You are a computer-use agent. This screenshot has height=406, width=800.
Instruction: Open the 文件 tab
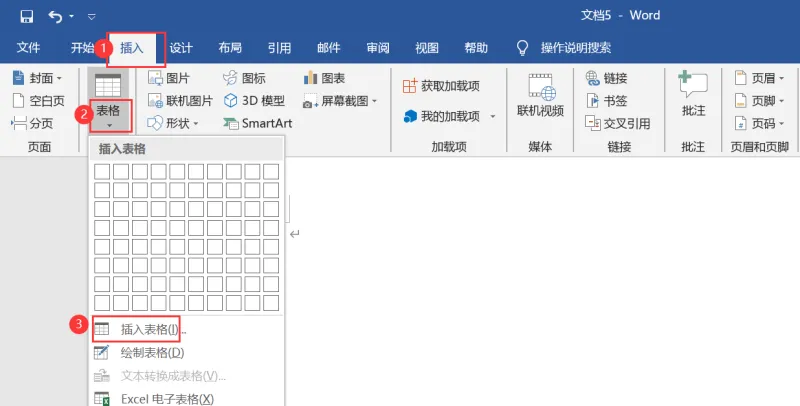coord(29,48)
